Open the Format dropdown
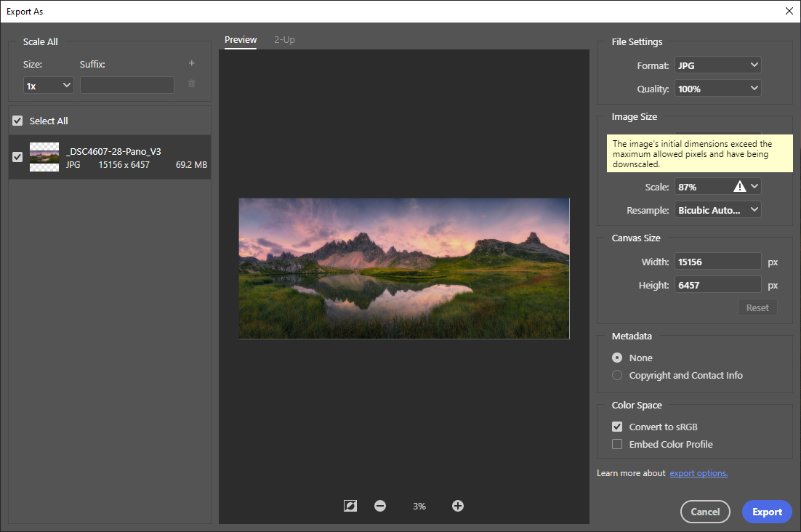Screen dimensions: 801x532 (717, 65)
